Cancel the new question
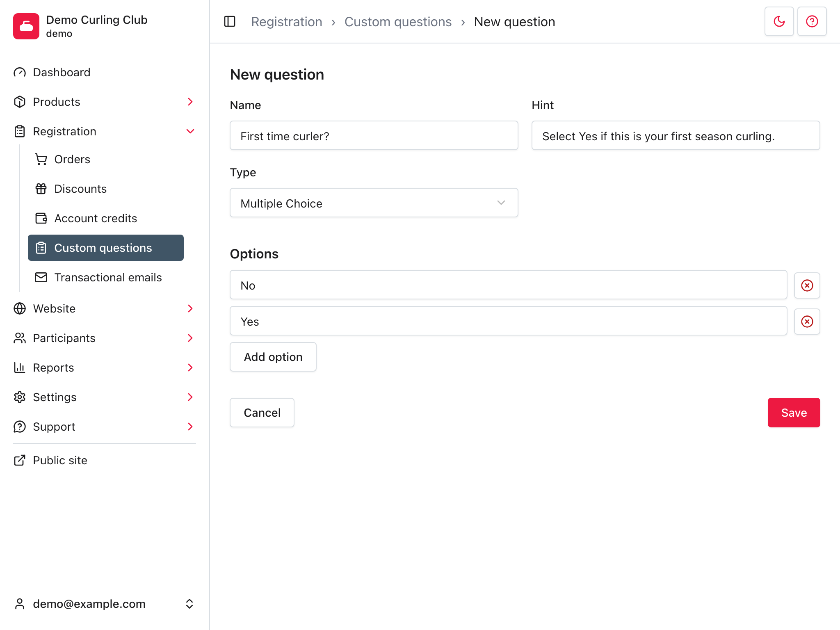 click(262, 413)
